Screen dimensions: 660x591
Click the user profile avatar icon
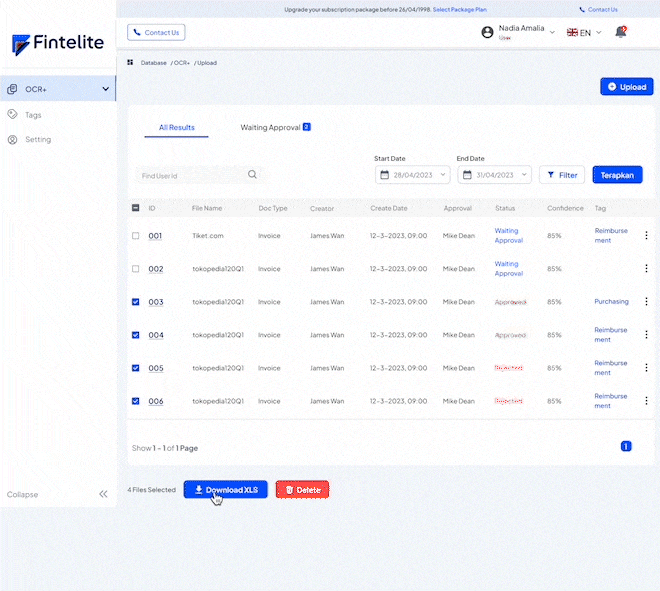(x=487, y=32)
